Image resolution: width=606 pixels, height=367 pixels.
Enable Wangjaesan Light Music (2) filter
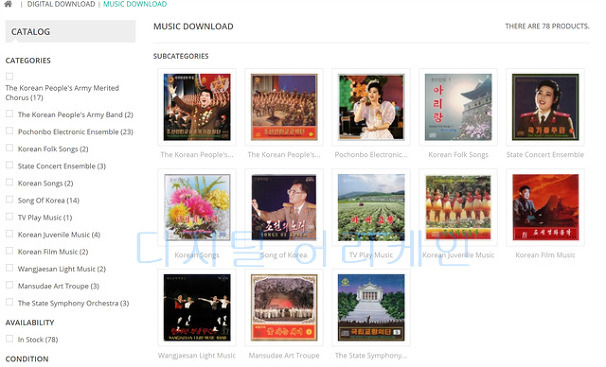pyautogui.click(x=10, y=268)
